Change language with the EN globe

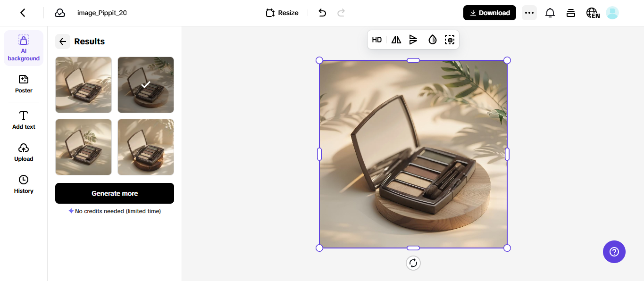point(593,13)
